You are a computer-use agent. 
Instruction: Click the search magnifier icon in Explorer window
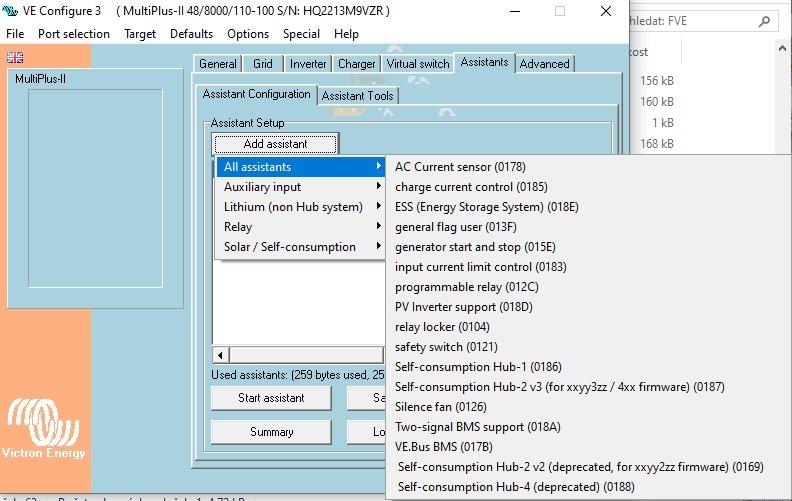click(x=764, y=21)
